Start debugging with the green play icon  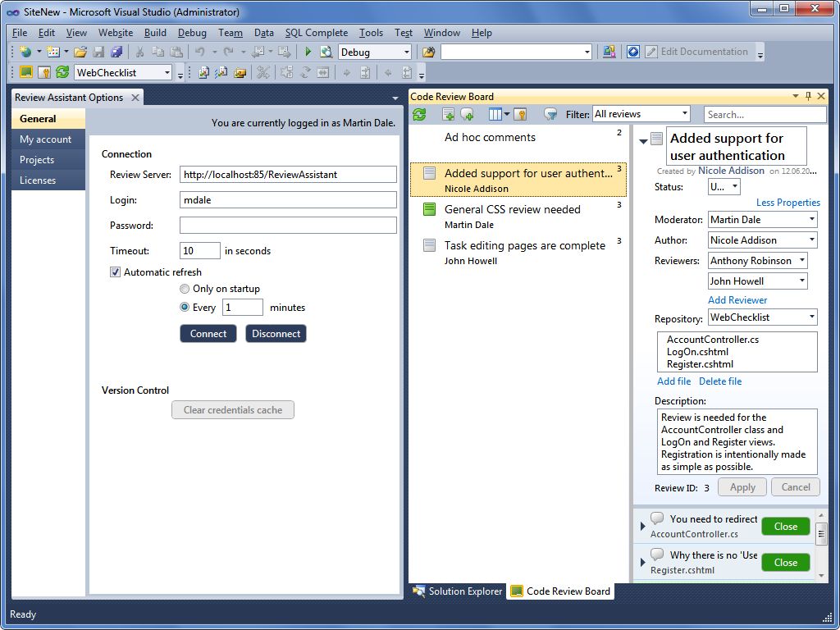click(309, 51)
